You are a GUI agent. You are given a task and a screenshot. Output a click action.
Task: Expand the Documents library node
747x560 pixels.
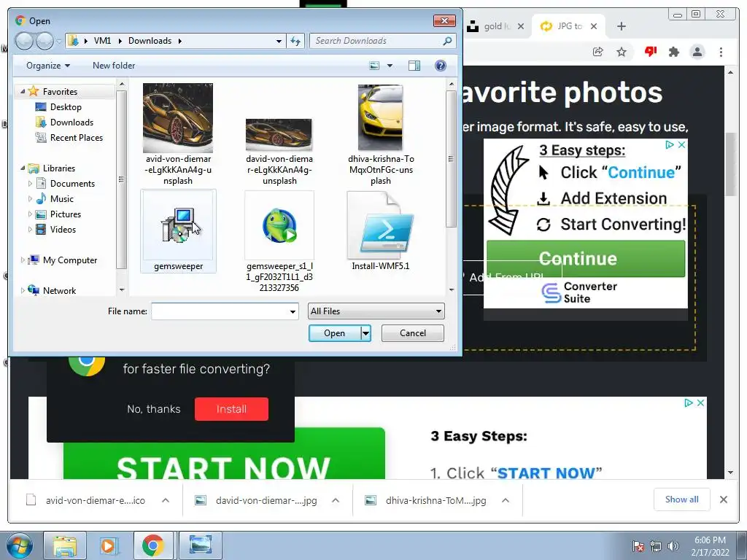30,183
